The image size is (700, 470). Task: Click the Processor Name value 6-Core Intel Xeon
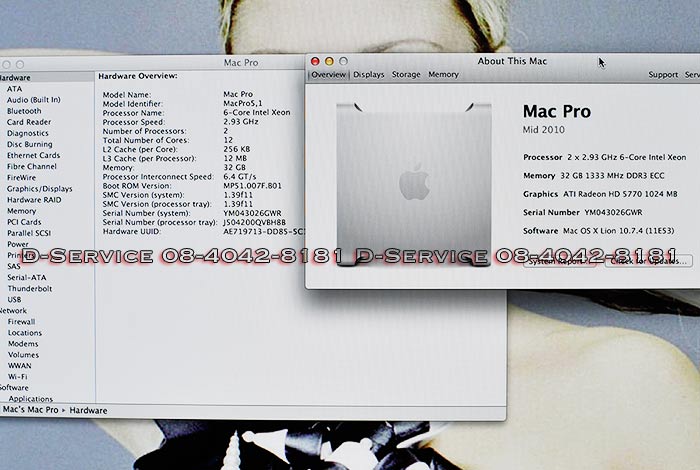click(257, 112)
